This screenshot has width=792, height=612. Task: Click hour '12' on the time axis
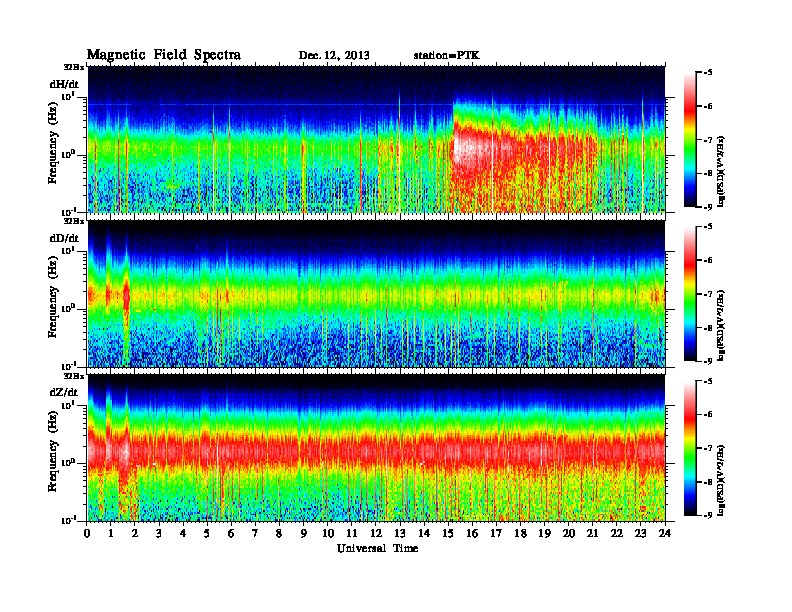376,533
